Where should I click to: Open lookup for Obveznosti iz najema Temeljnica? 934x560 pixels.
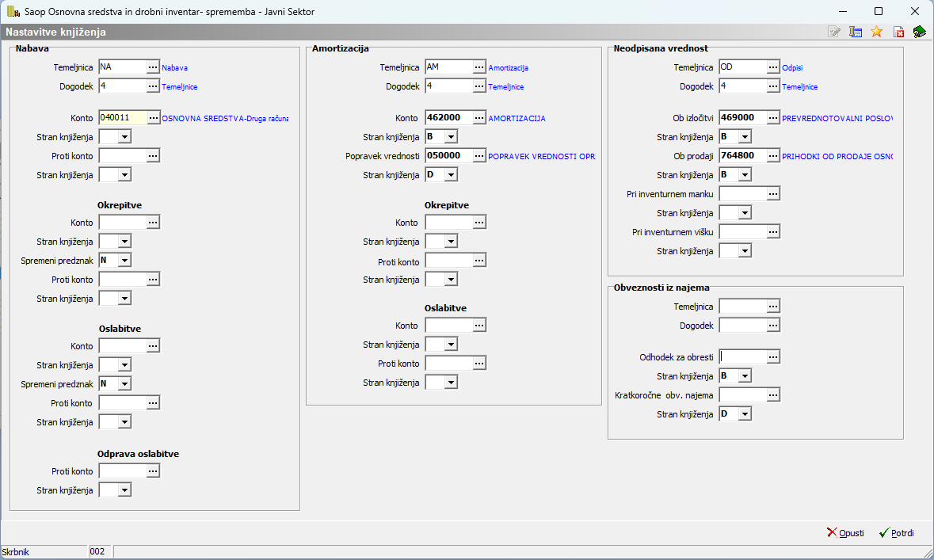(773, 307)
